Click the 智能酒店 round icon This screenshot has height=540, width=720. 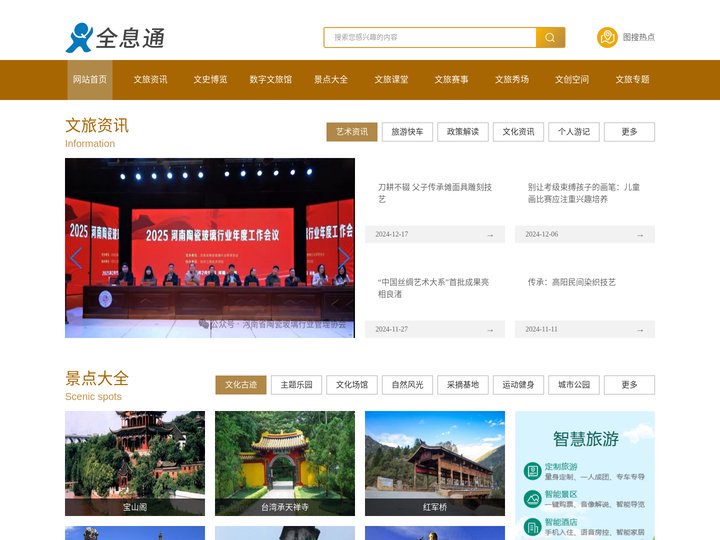(x=533, y=527)
